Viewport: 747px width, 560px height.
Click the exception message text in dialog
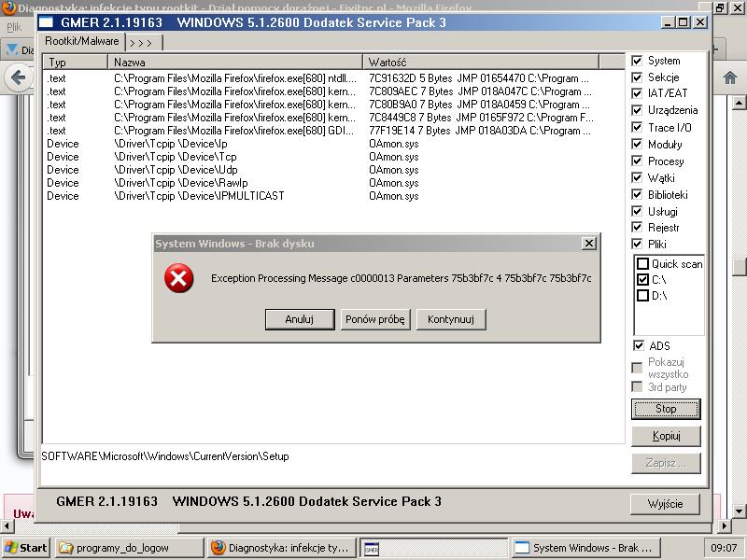pos(402,278)
